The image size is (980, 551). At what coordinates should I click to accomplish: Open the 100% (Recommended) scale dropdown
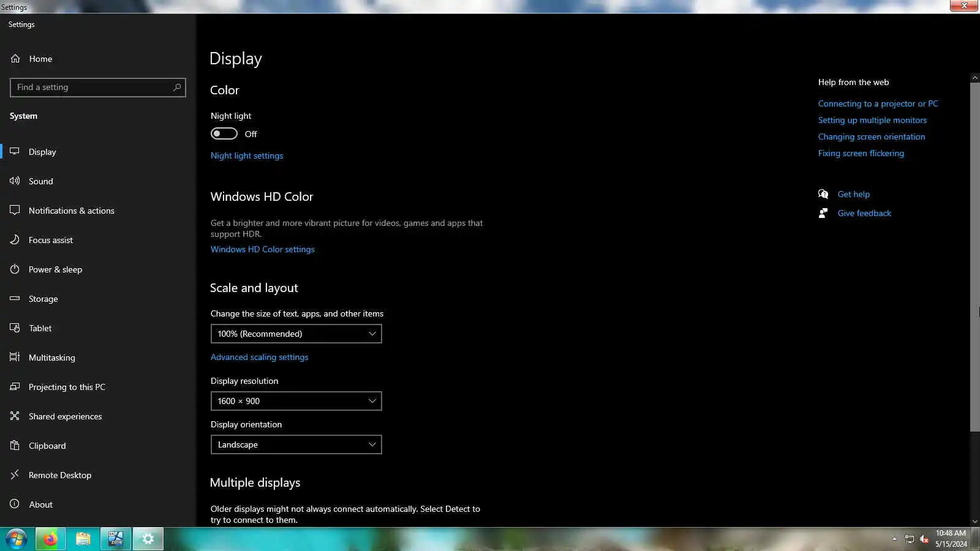[x=296, y=334]
